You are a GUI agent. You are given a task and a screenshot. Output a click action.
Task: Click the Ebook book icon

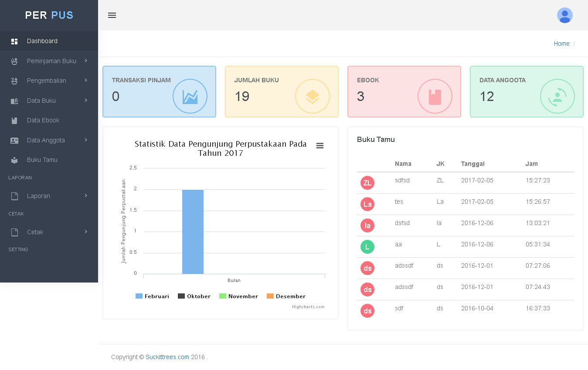click(x=435, y=96)
